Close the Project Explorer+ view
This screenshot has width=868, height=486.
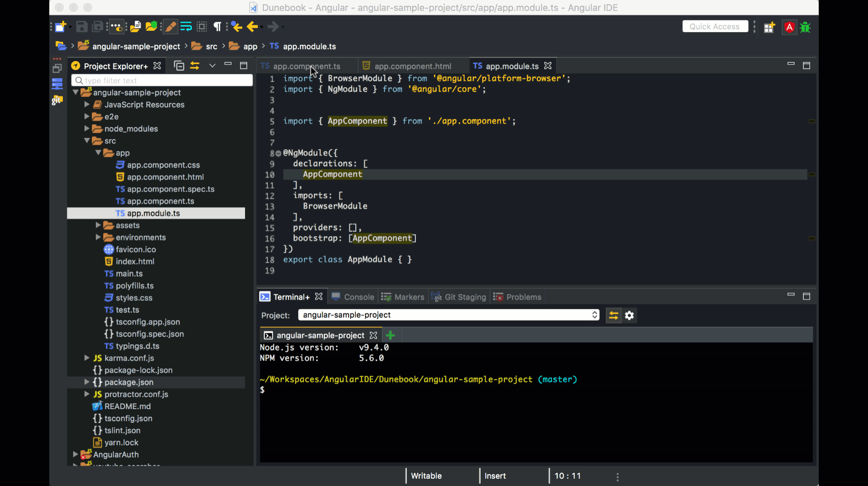click(x=157, y=66)
